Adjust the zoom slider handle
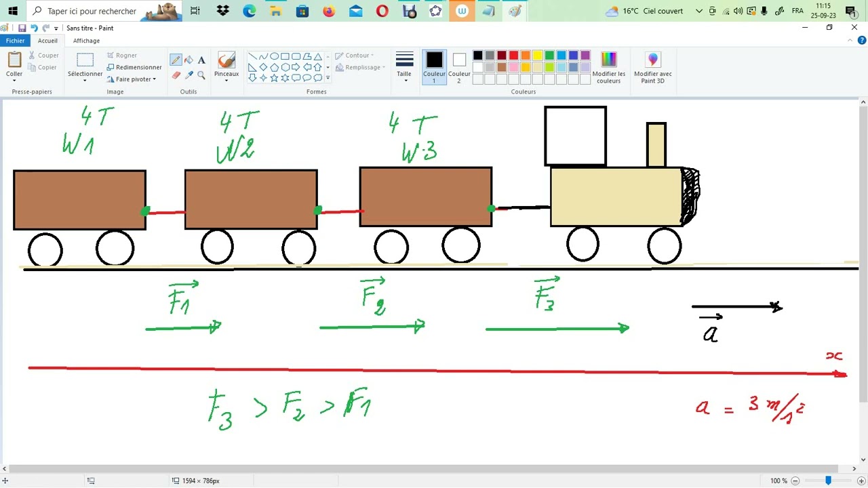868x488 pixels. [x=828, y=481]
